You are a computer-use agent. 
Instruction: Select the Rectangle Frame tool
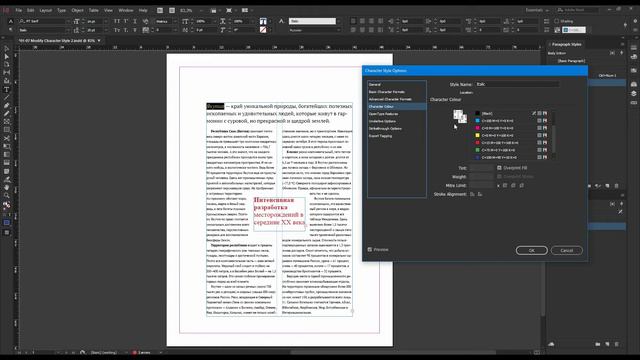point(7,122)
